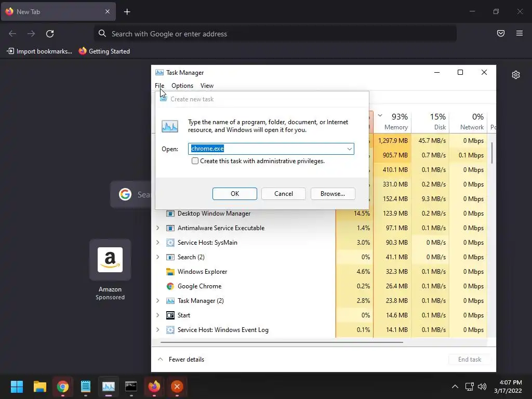This screenshot has height=399, width=532.
Task: Click the Cancel button in Create new task
Action: pyautogui.click(x=283, y=194)
